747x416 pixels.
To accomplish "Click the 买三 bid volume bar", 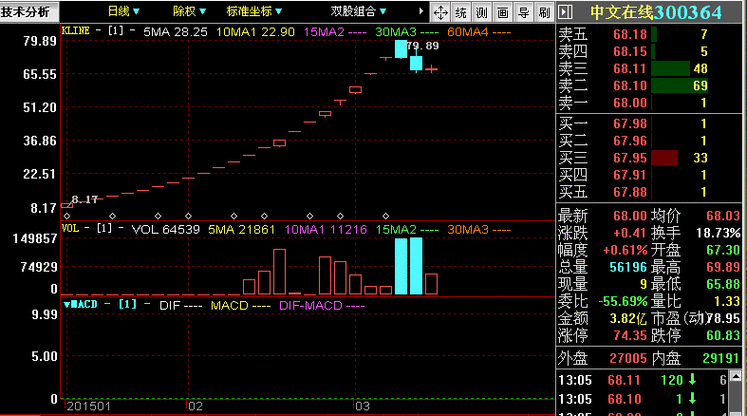I will [x=664, y=158].
